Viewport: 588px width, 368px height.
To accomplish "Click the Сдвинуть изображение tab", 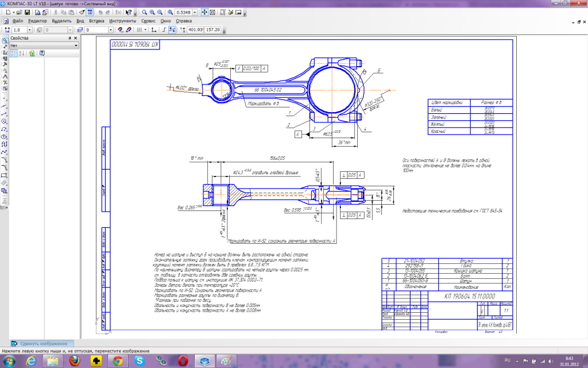I will click(42, 343).
